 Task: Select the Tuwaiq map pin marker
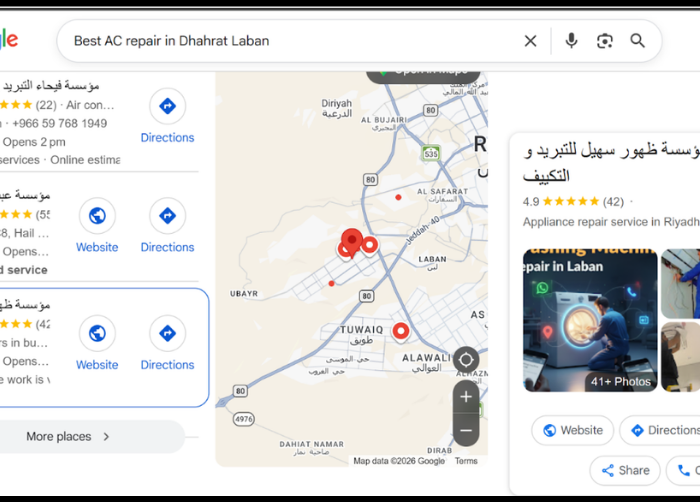pos(401,332)
